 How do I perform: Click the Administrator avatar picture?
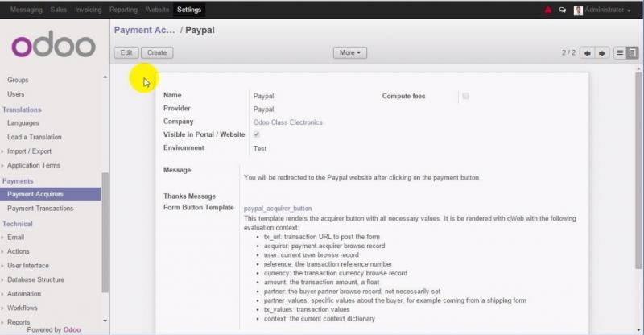coord(578,10)
